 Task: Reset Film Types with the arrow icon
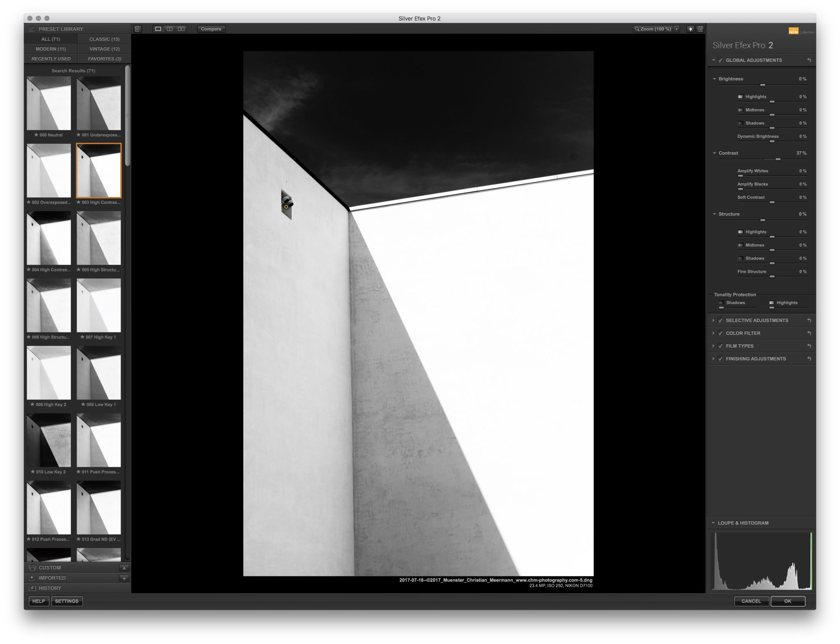pyautogui.click(x=809, y=346)
